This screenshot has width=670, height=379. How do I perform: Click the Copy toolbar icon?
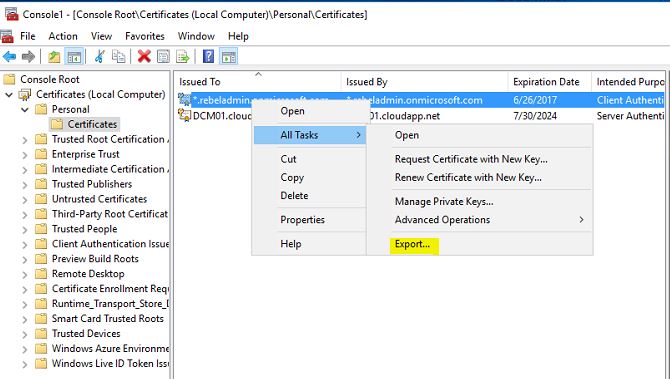point(118,56)
